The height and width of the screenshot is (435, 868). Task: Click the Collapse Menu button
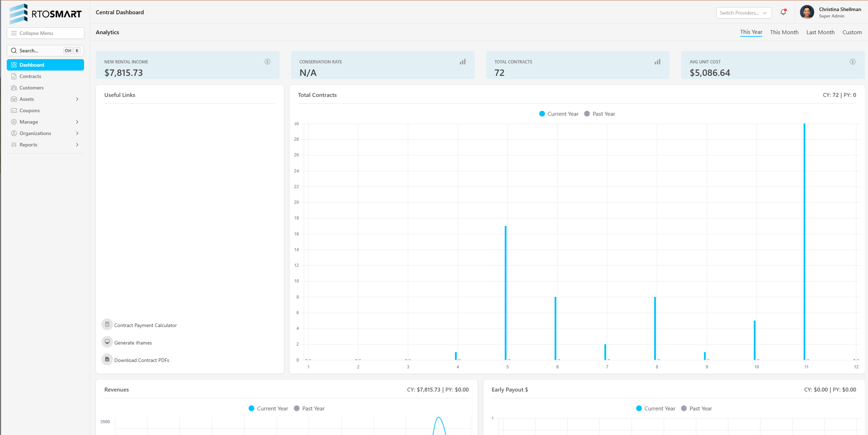[46, 33]
